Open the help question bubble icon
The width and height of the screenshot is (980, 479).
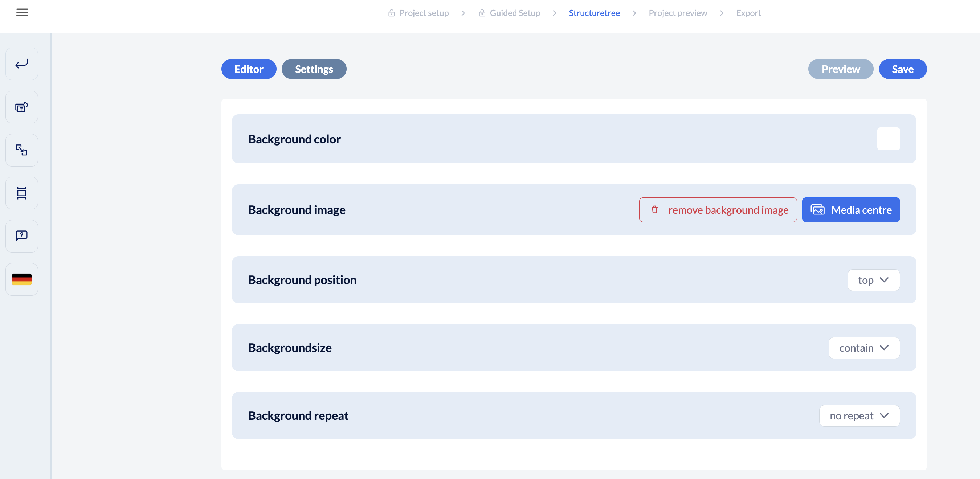pyautogui.click(x=22, y=236)
